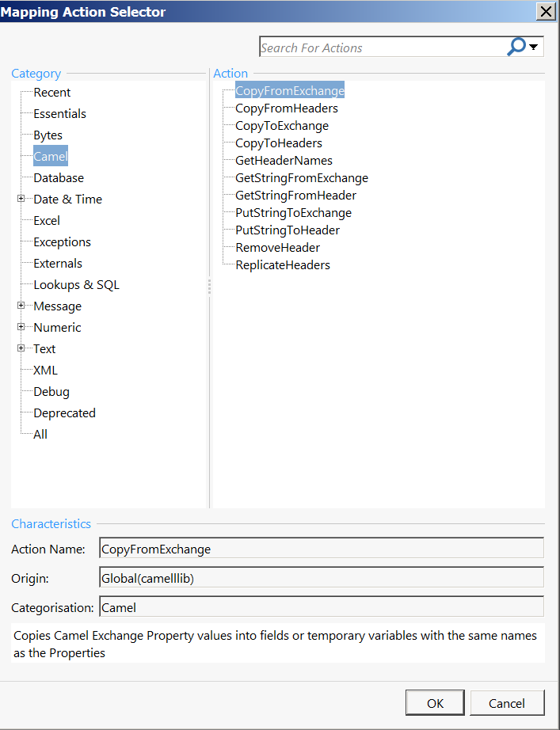Expand the Date & Time category
560x730 pixels.
[21, 199]
